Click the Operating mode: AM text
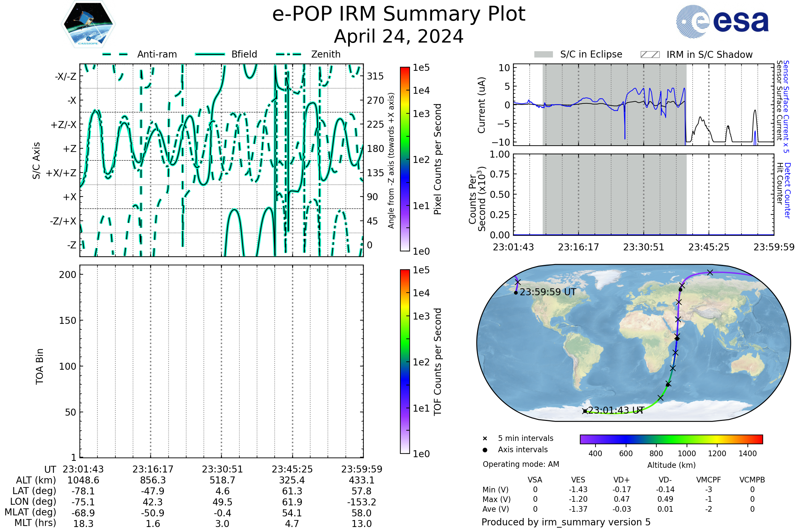 pyautogui.click(x=521, y=464)
